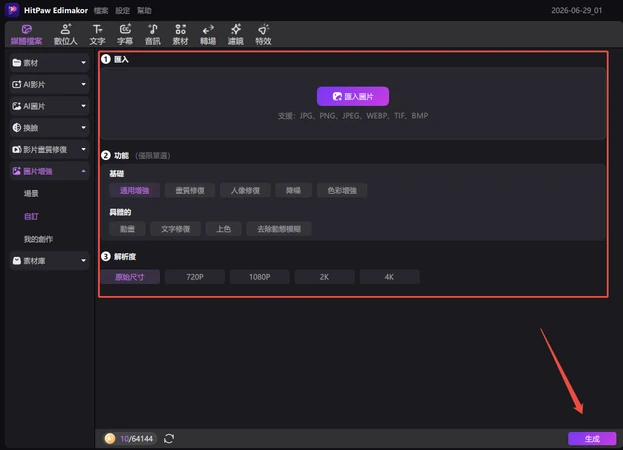Click the HitPaw Edimakor app logo
This screenshot has width=623, height=450.
[x=12, y=10]
